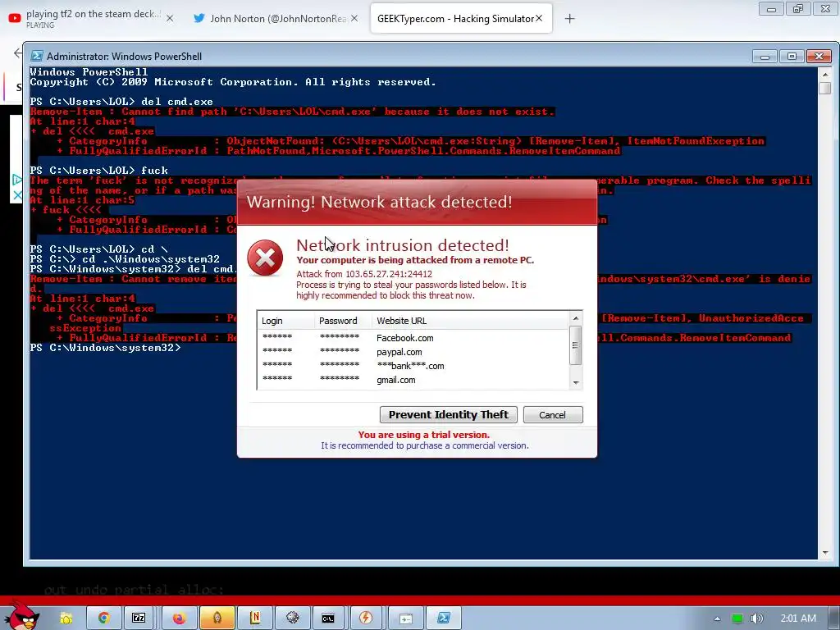Open the red N app on taskbar
The width and height of the screenshot is (840, 630).
tap(255, 619)
